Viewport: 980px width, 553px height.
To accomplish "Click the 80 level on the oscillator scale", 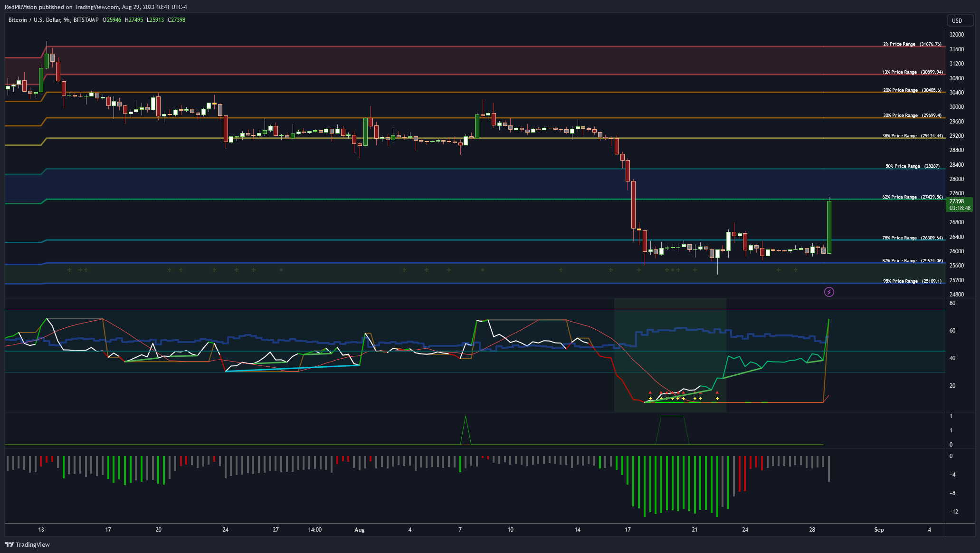I will click(952, 303).
